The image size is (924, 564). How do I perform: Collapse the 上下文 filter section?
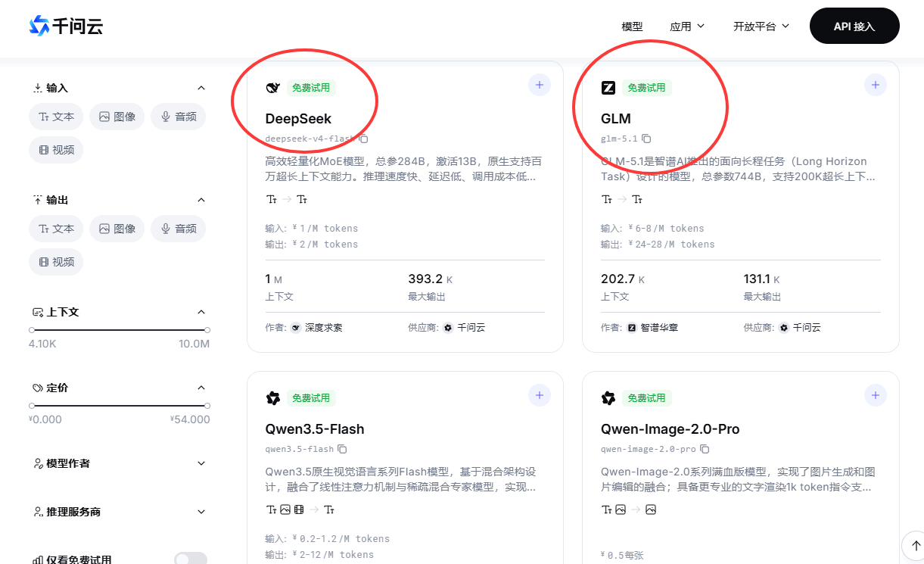pos(201,312)
